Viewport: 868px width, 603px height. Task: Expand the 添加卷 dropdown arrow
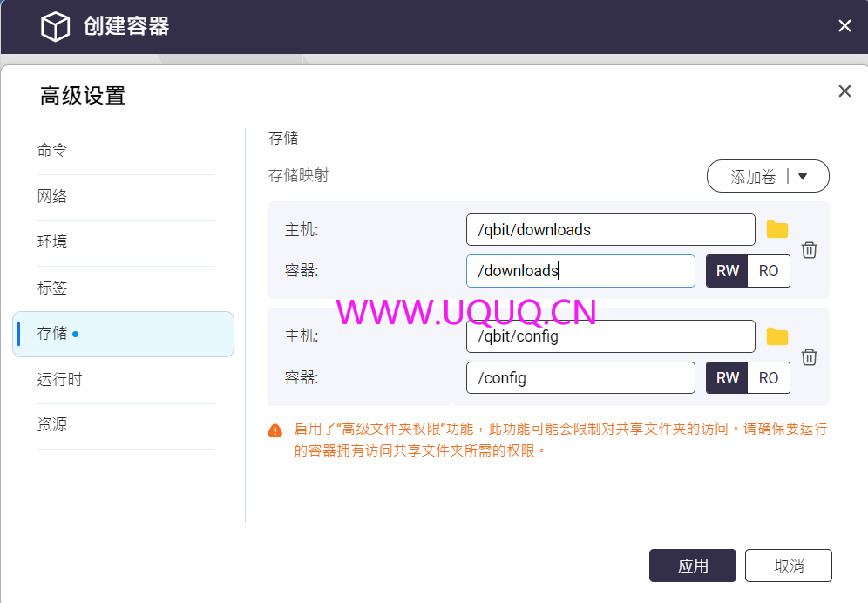803,176
